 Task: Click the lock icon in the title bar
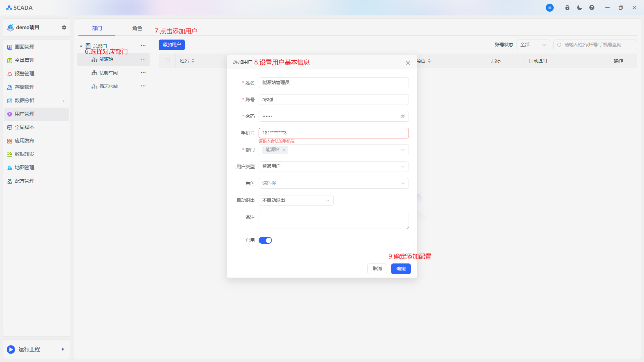[567, 8]
